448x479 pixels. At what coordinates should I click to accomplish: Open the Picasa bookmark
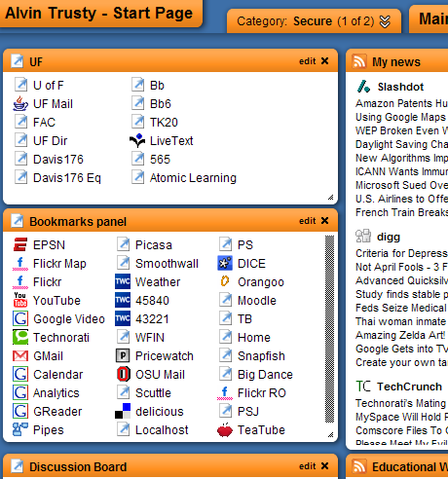coord(154,245)
